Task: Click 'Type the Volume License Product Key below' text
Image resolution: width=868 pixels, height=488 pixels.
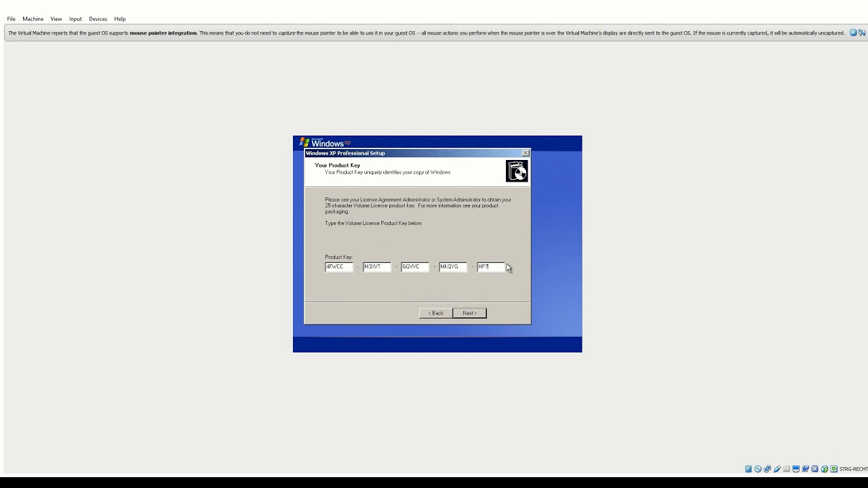Action: pos(374,223)
